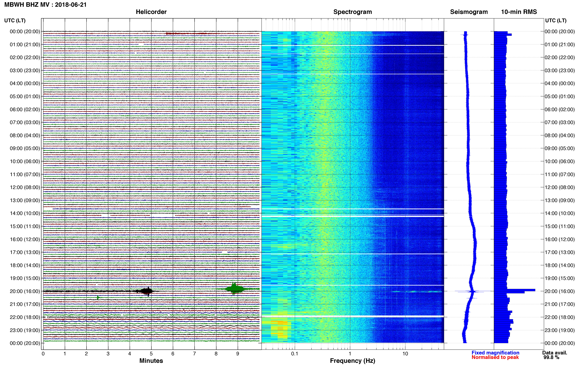This screenshot has width=588, height=368.
Task: Click the '10-min RMS' panel heading
Action: click(519, 12)
